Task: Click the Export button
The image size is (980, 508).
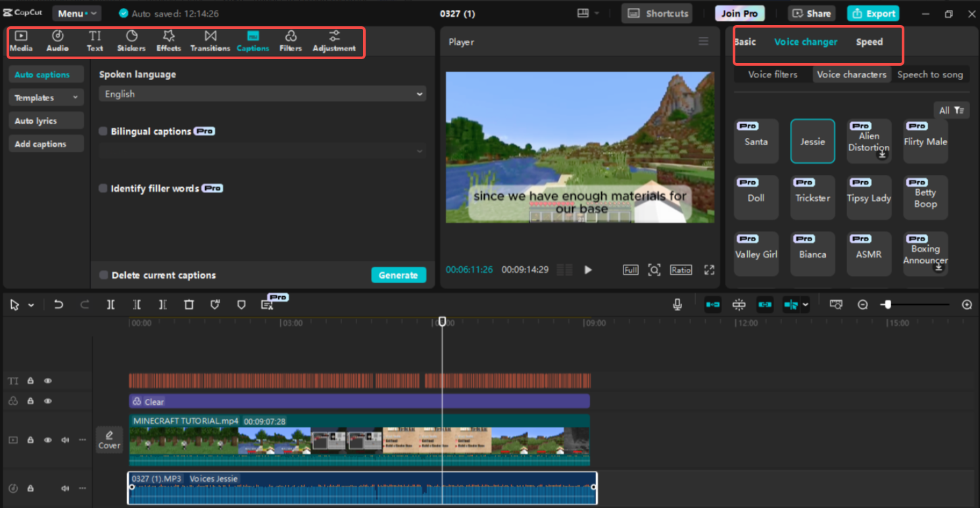Action: [x=873, y=13]
